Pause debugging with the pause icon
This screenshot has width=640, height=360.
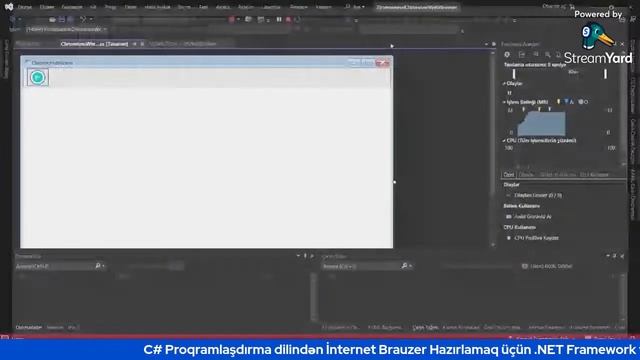(x=279, y=19)
